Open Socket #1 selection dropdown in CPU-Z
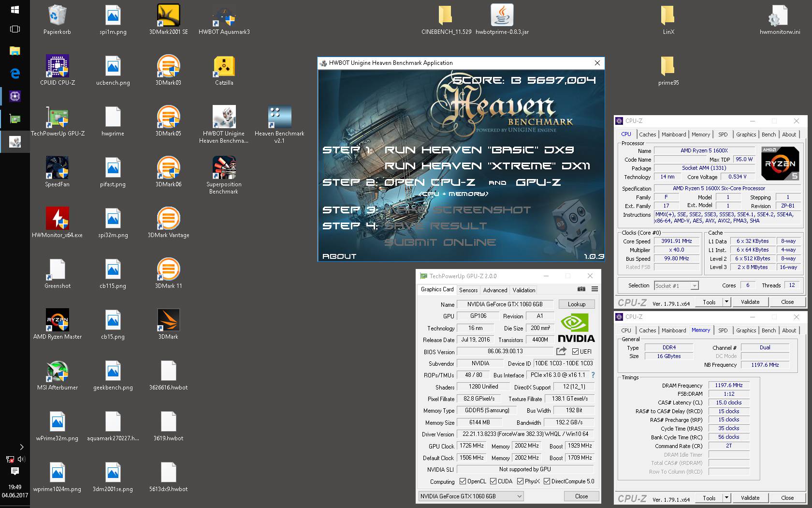812x508 pixels. coord(676,286)
